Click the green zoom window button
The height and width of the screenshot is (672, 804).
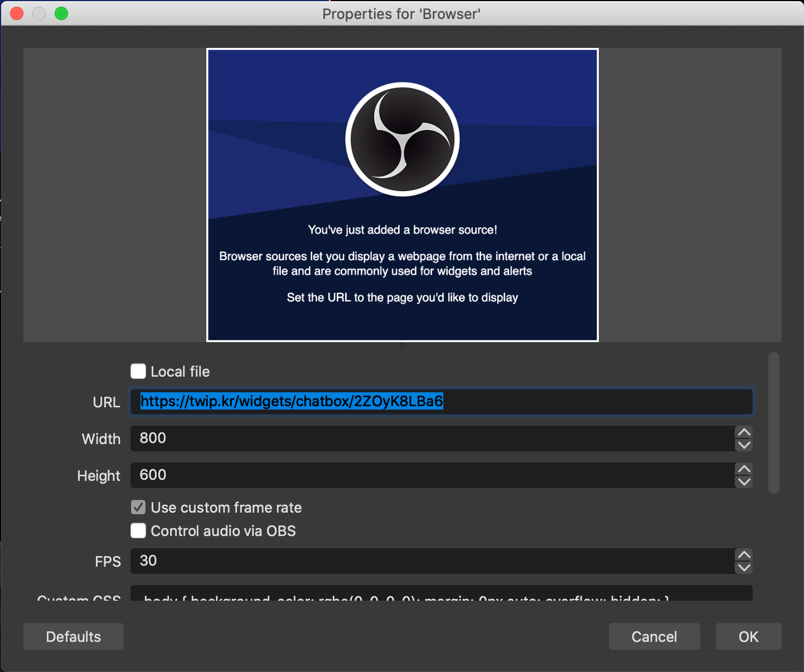(x=61, y=13)
